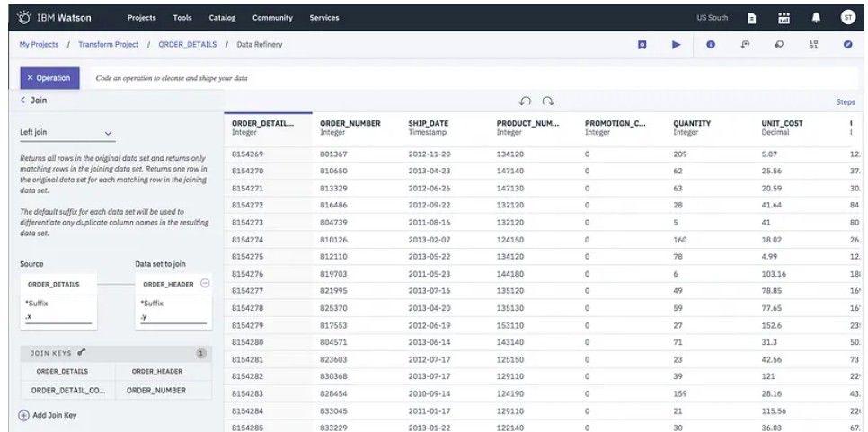The width and height of the screenshot is (868, 432).
Task: Click the schedule/history icon with arrow
Action: pyautogui.click(x=745, y=45)
